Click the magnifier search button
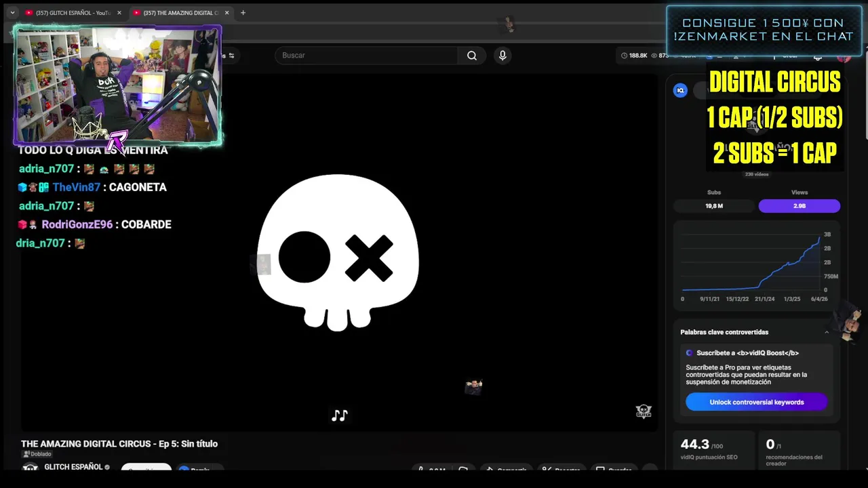 pyautogui.click(x=472, y=56)
